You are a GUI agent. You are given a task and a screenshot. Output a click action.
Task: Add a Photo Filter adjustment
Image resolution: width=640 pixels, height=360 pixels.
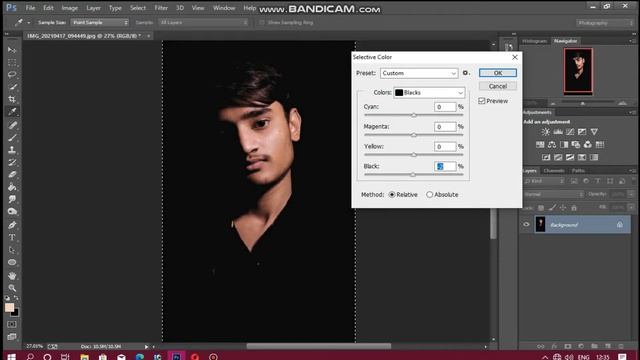[576, 144]
